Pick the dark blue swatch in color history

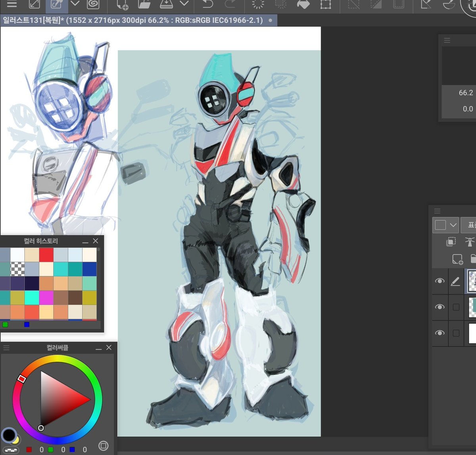coord(89,269)
